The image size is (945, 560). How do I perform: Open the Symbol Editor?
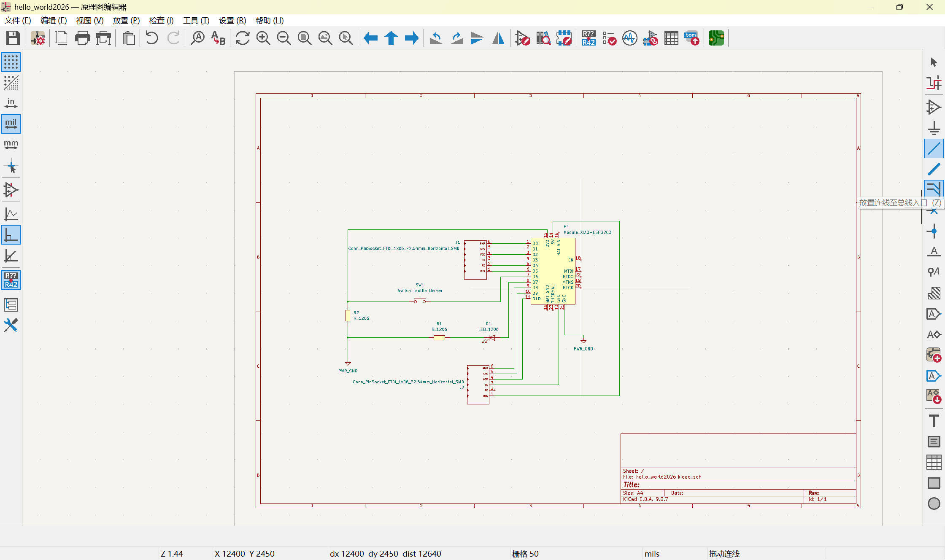522,38
